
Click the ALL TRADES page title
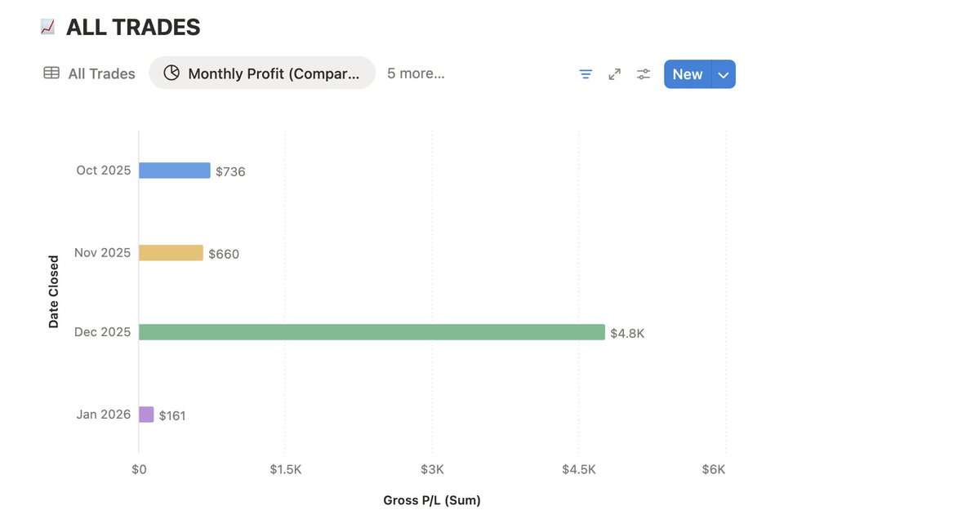pos(133,27)
